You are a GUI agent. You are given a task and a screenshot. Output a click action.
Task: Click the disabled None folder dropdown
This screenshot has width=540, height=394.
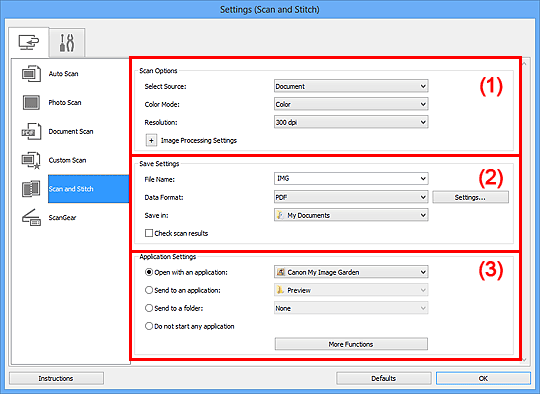351,308
